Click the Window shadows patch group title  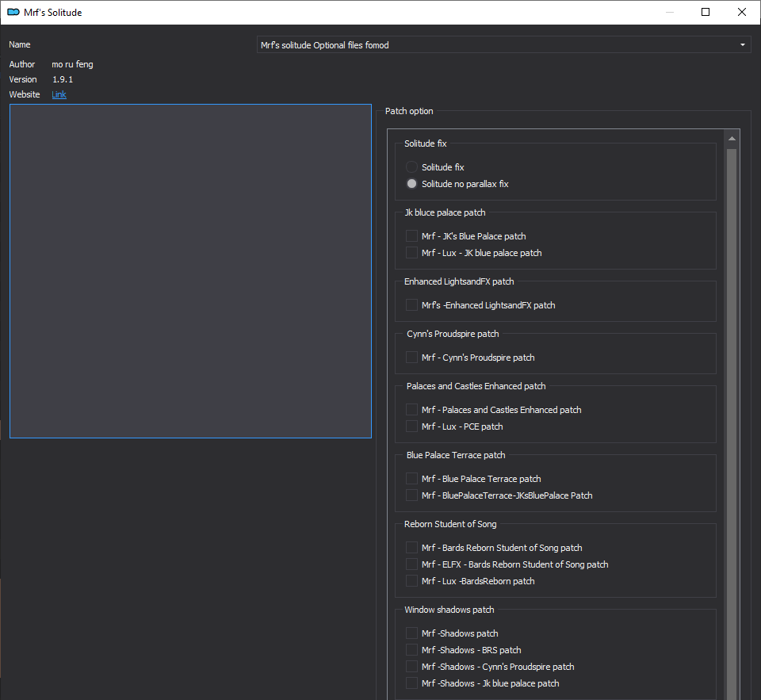point(449,610)
